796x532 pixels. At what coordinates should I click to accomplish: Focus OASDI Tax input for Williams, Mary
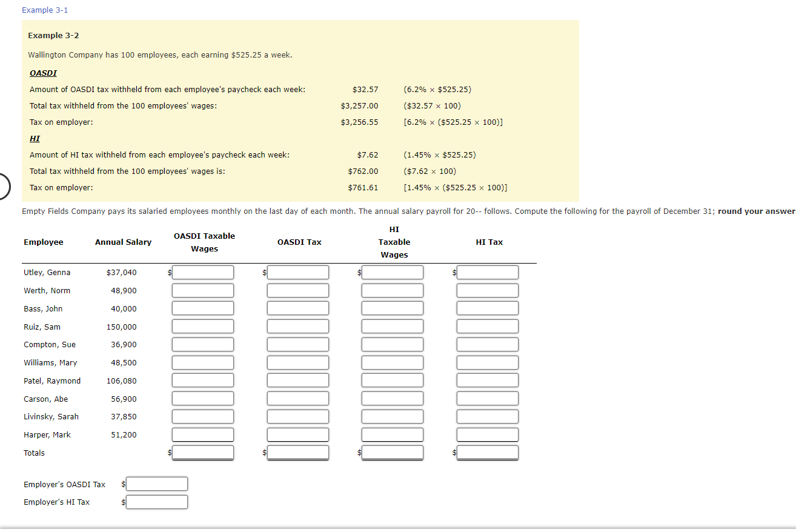pos(298,363)
